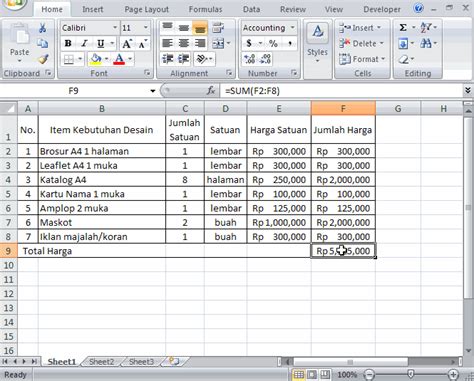Open Font dialog launcher
474x381 pixels.
click(x=147, y=73)
